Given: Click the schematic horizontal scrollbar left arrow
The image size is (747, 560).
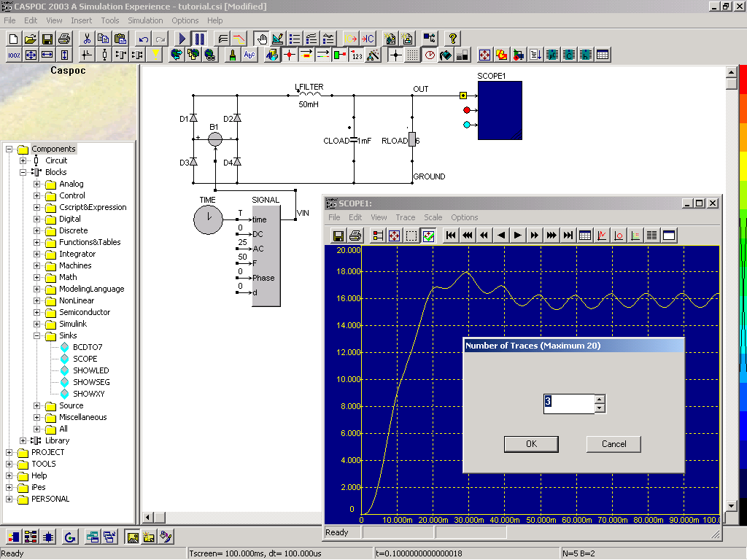Looking at the screenshot, I should 148,517.
